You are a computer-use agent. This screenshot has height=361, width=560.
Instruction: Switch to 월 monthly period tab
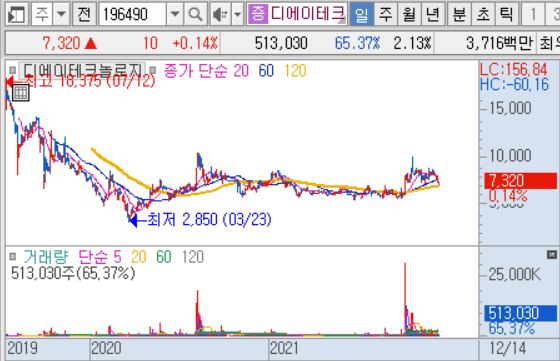(x=409, y=15)
